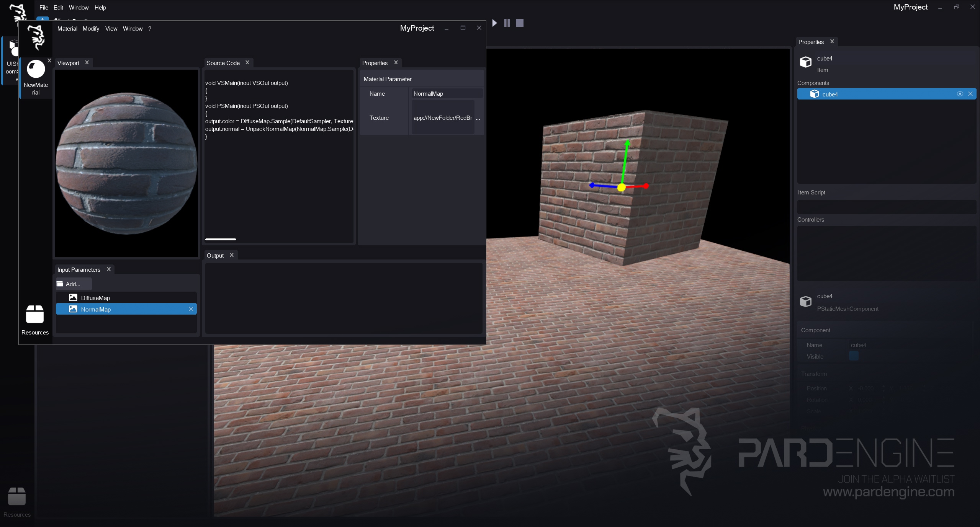Click the output.normal code line
This screenshot has width=980, height=527.
click(279, 129)
